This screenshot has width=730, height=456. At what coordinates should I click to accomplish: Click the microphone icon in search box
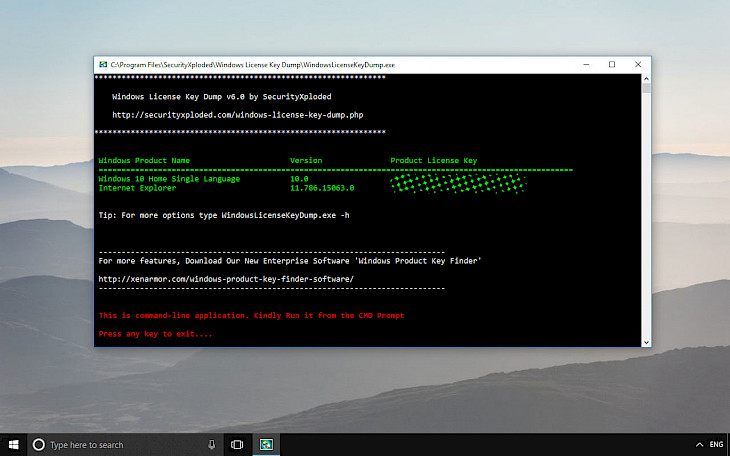click(212, 445)
